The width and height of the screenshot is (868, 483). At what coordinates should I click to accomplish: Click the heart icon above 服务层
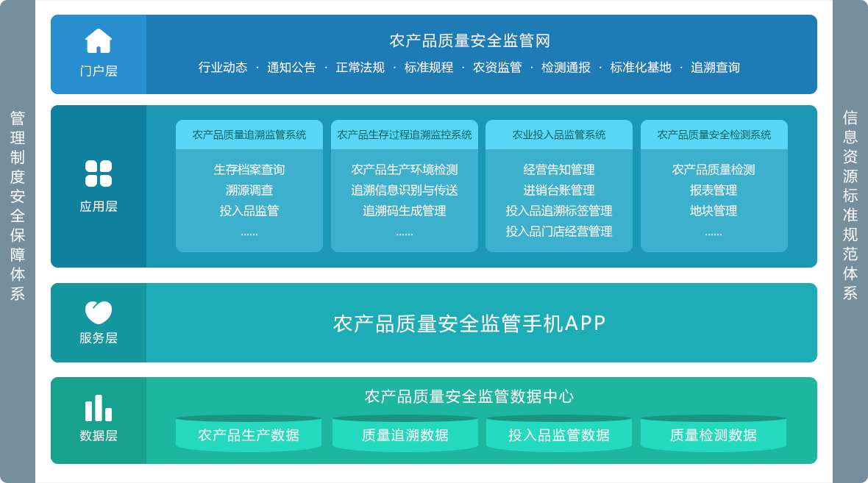tap(99, 312)
